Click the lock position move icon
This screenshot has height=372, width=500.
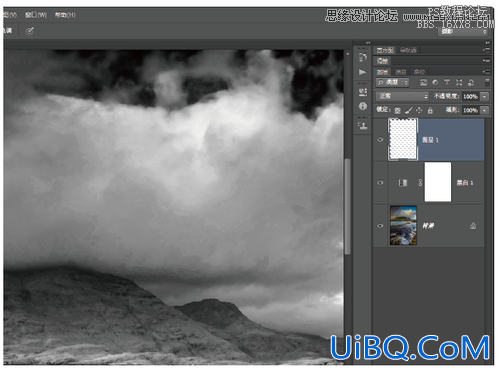(x=419, y=110)
